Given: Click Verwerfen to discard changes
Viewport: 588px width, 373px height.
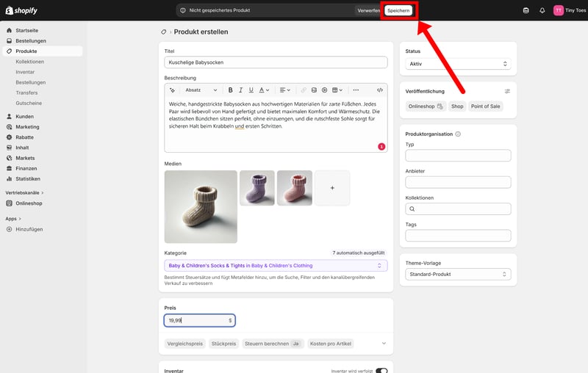Looking at the screenshot, I should (x=368, y=10).
